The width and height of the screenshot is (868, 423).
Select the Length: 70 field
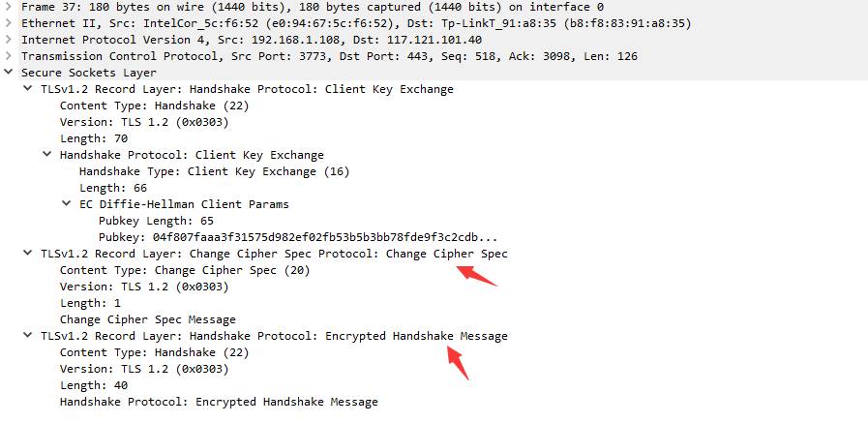click(x=94, y=138)
